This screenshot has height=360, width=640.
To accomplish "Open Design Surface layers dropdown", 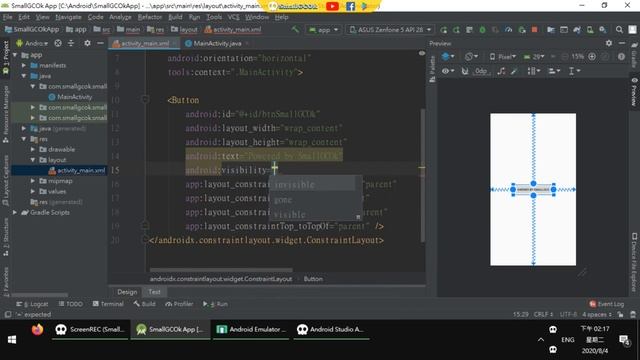I will (448, 57).
